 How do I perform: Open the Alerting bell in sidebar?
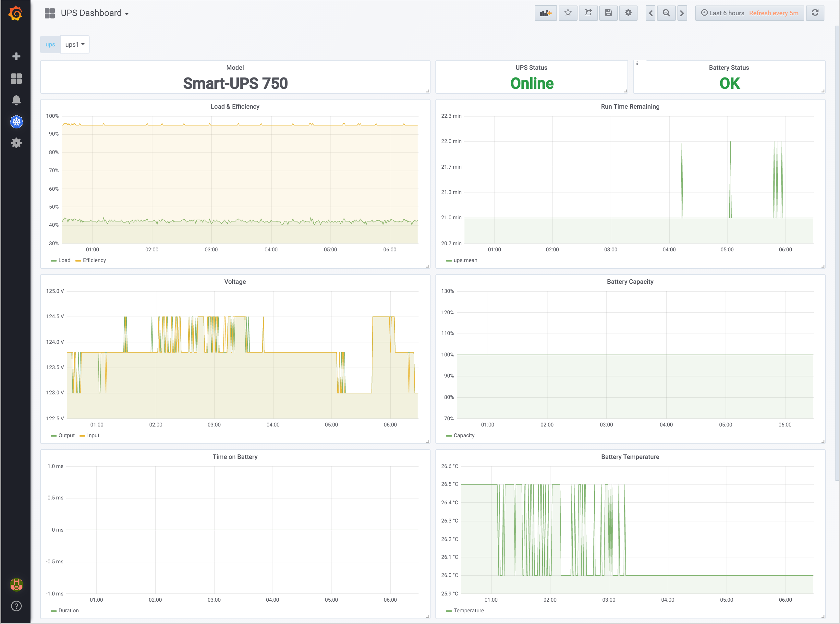[x=16, y=100]
